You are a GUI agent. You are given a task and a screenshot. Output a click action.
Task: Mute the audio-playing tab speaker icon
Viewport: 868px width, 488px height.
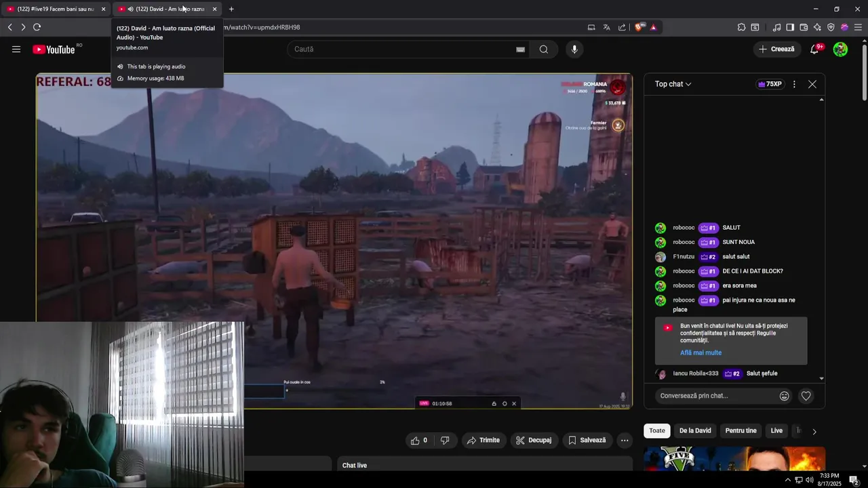coord(130,9)
